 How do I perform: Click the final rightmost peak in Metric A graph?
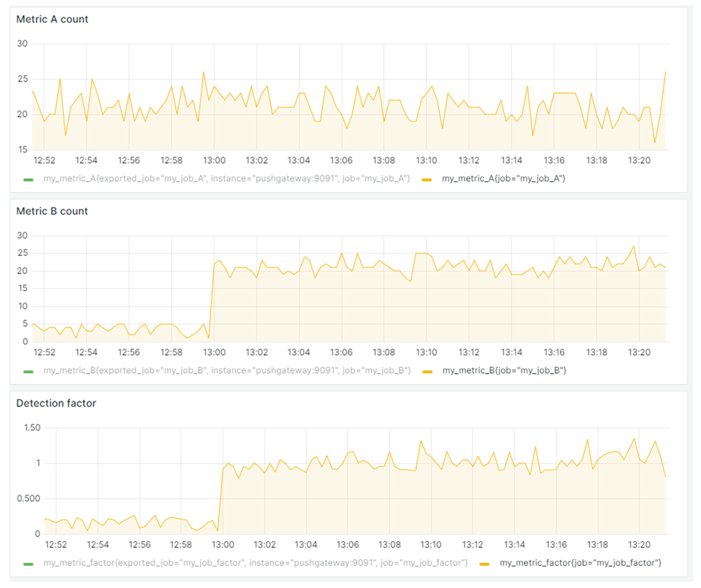pos(665,73)
